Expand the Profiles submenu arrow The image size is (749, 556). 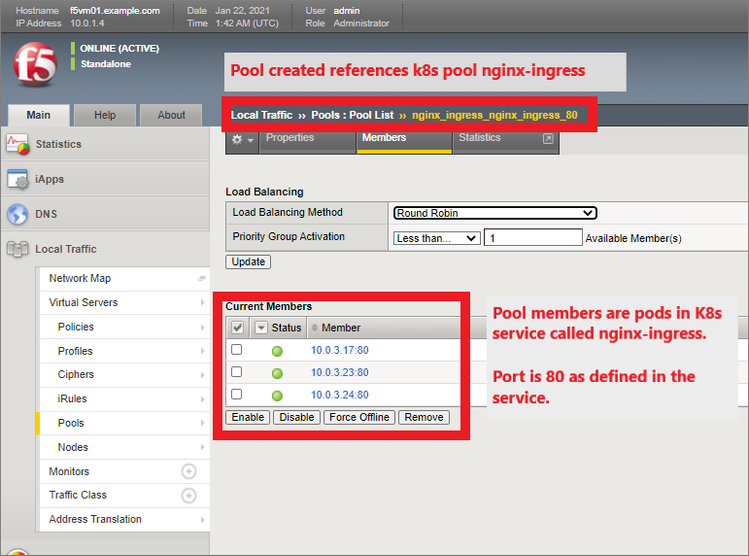pos(203,351)
